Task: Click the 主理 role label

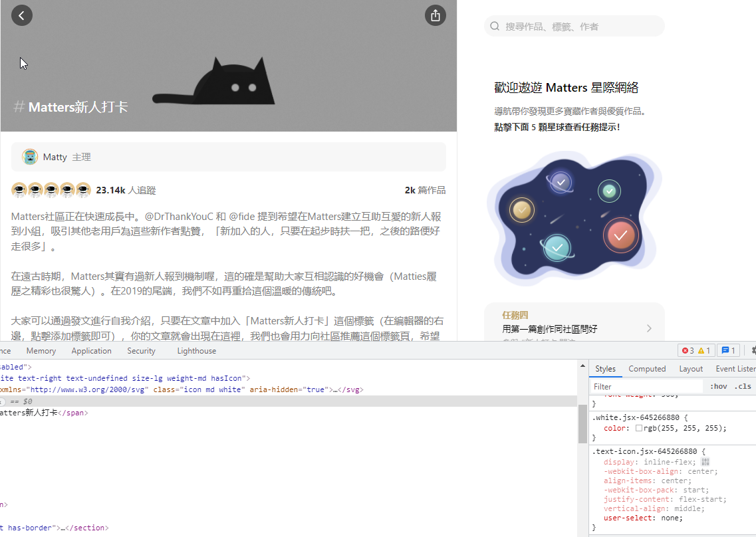Action: coord(82,157)
